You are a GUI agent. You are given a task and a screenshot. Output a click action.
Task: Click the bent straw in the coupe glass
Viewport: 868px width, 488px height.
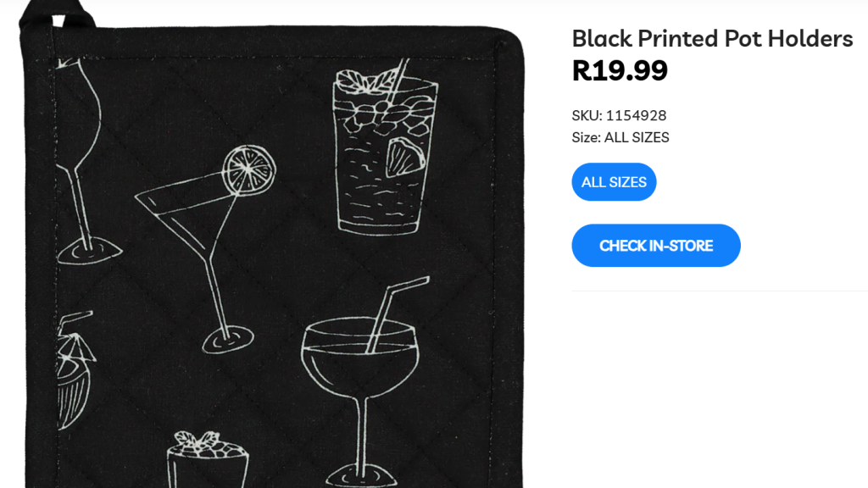coord(397,313)
